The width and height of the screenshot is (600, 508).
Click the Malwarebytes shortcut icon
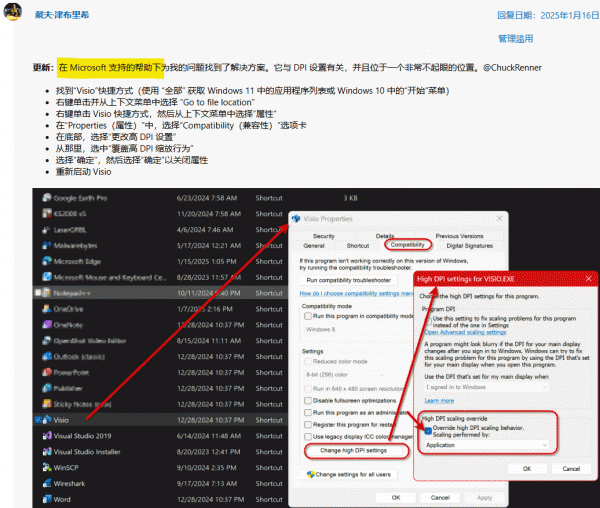click(x=47, y=245)
